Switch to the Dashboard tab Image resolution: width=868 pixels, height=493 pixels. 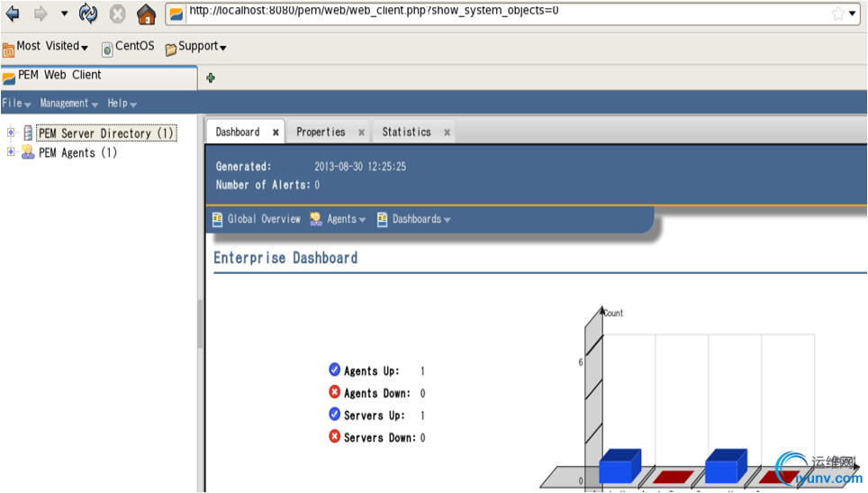[x=238, y=132]
